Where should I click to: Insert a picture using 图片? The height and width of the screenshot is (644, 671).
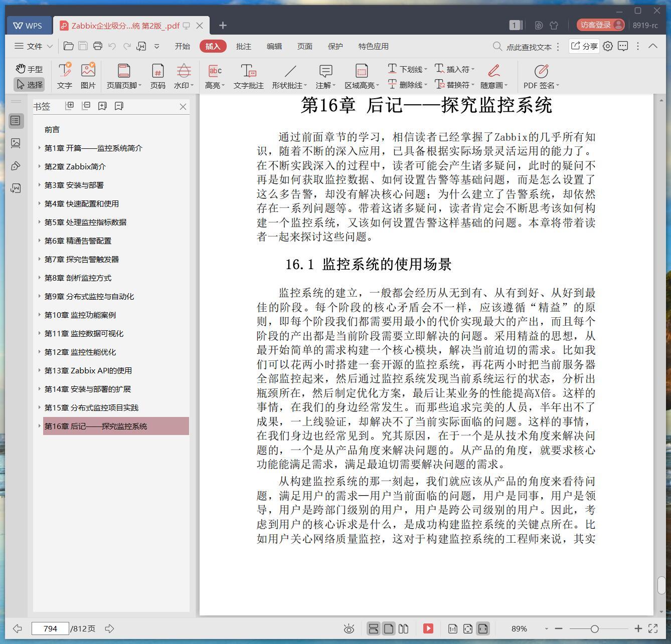[88, 77]
